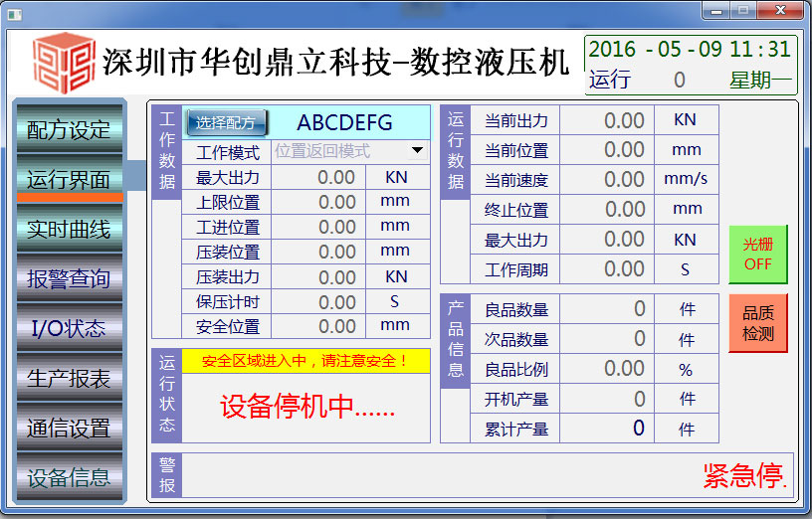Open the 实时曲线 page
812x519 pixels.
pyautogui.click(x=70, y=230)
